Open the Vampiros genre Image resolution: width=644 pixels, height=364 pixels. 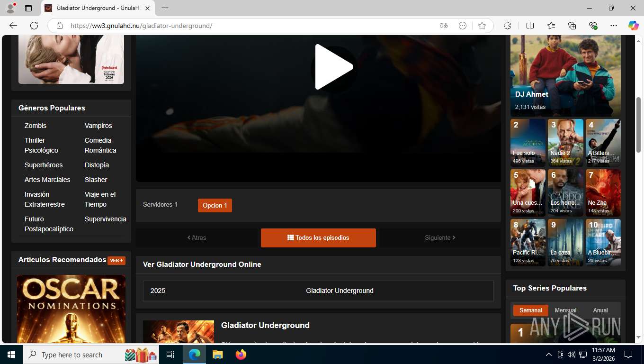(x=98, y=126)
